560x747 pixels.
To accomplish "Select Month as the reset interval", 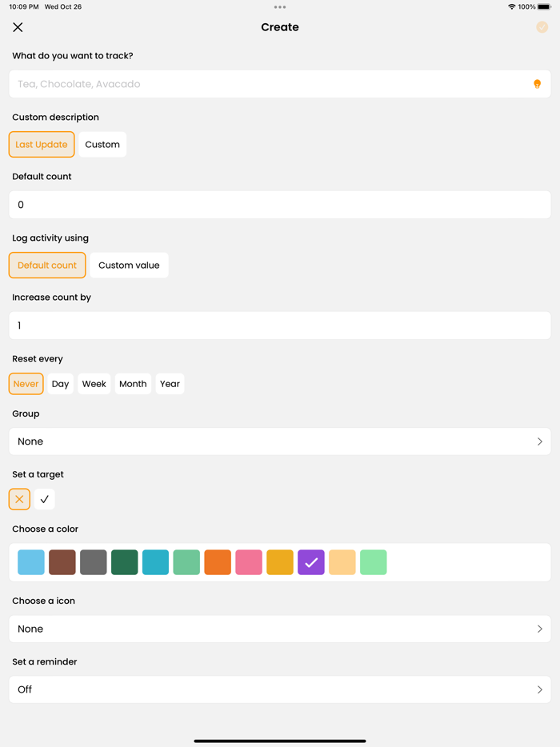I will pos(133,383).
